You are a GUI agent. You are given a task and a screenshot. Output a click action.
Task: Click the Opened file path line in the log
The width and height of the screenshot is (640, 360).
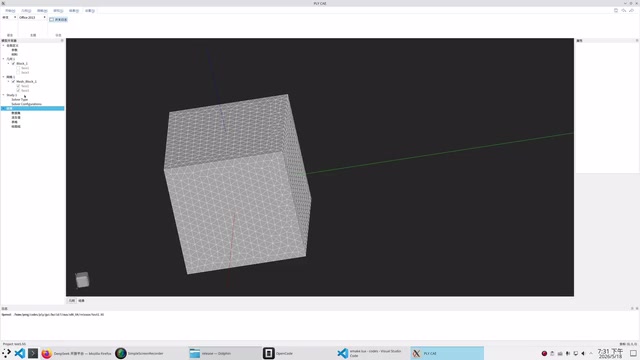(53, 315)
